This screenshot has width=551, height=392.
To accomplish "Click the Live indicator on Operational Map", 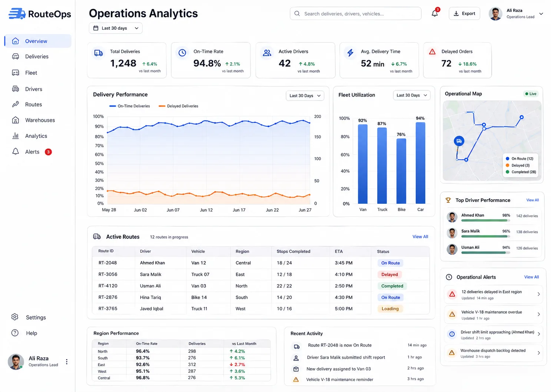I will coord(531,94).
